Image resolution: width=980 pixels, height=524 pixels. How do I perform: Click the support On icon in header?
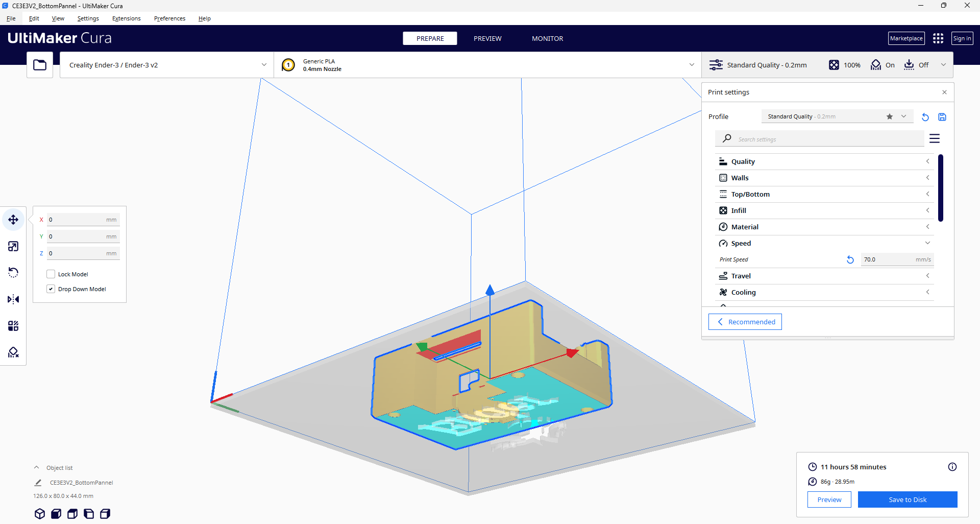pos(876,65)
